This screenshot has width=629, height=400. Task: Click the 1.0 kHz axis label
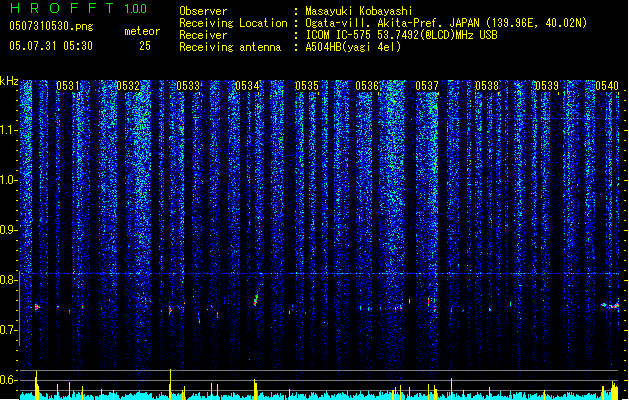pyautogui.click(x=9, y=180)
